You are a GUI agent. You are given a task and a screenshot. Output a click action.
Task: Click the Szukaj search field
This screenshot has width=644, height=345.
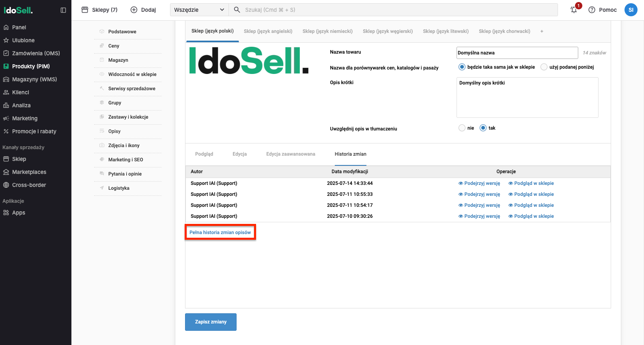click(393, 10)
